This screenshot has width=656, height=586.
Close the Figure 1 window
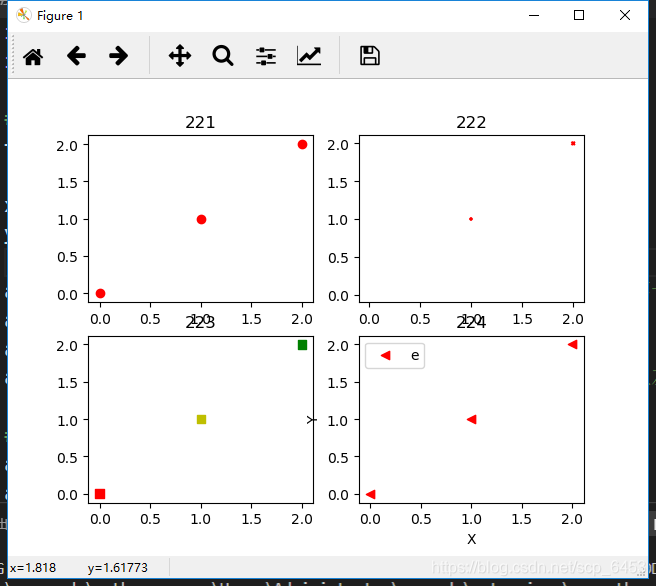click(625, 15)
